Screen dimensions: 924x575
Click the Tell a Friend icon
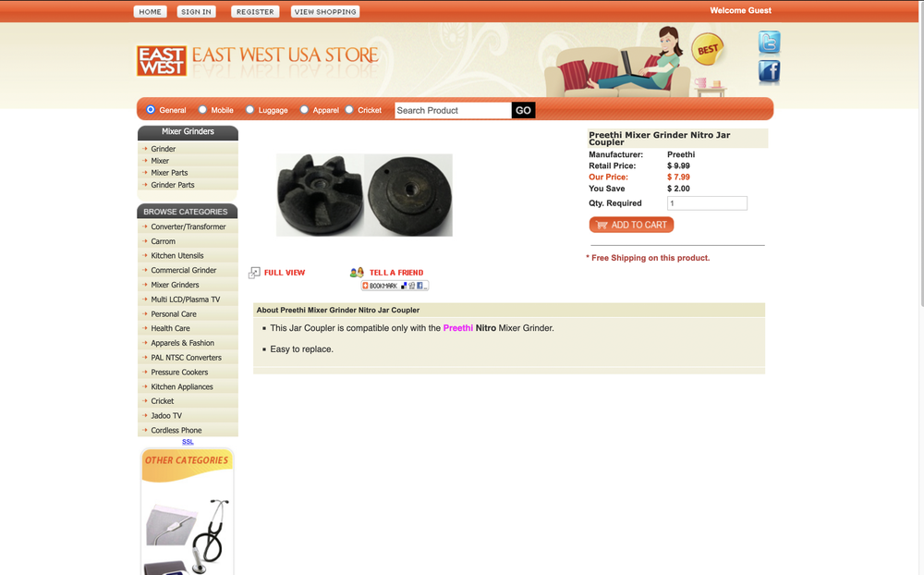357,273
